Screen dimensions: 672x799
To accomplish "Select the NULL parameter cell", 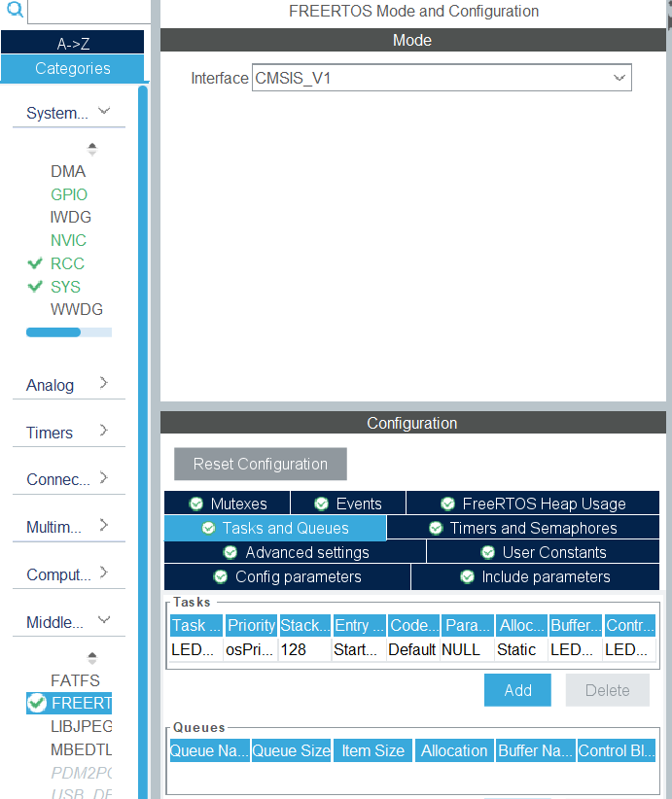I will pos(467,649).
